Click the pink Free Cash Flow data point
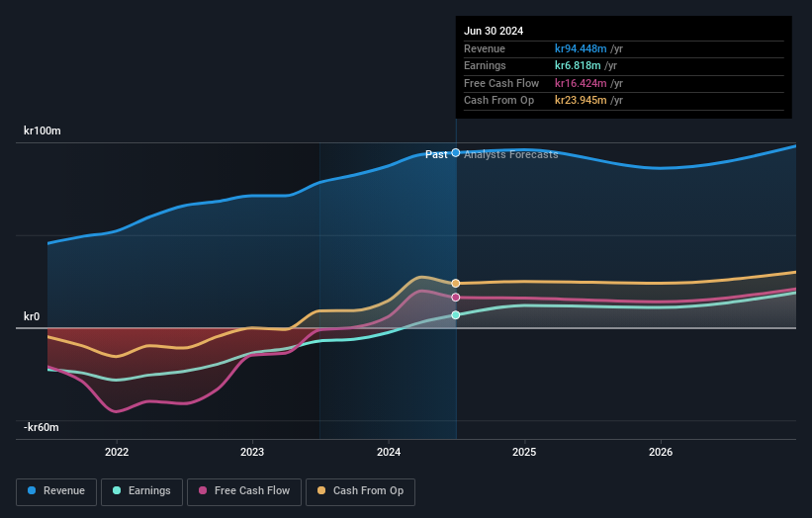The width and height of the screenshot is (812, 518). [456, 297]
